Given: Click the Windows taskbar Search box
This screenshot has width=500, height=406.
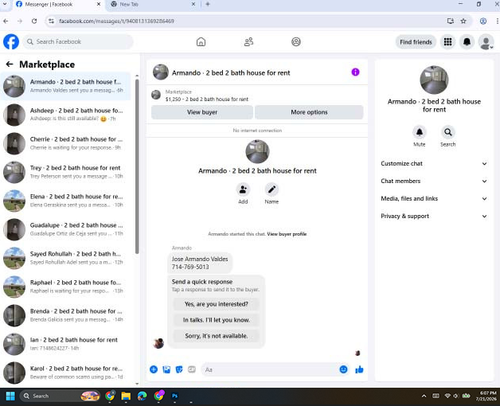Looking at the screenshot, I should 60,396.
